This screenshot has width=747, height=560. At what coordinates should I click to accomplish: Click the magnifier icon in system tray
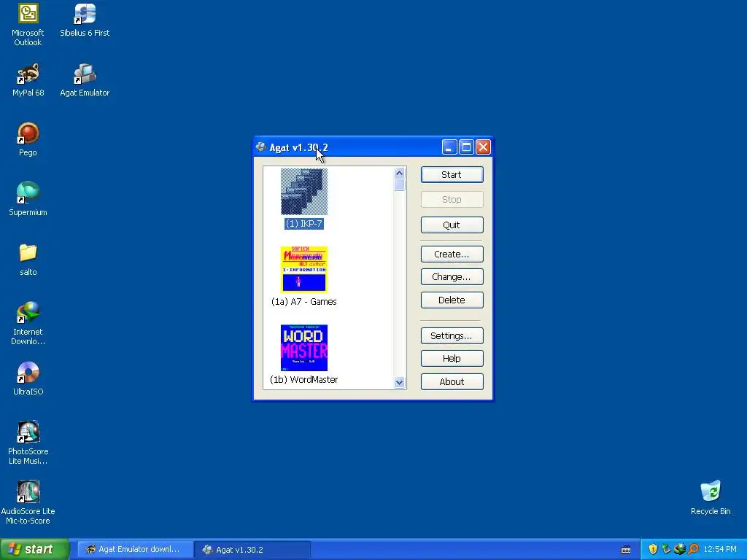pyautogui.click(x=693, y=549)
